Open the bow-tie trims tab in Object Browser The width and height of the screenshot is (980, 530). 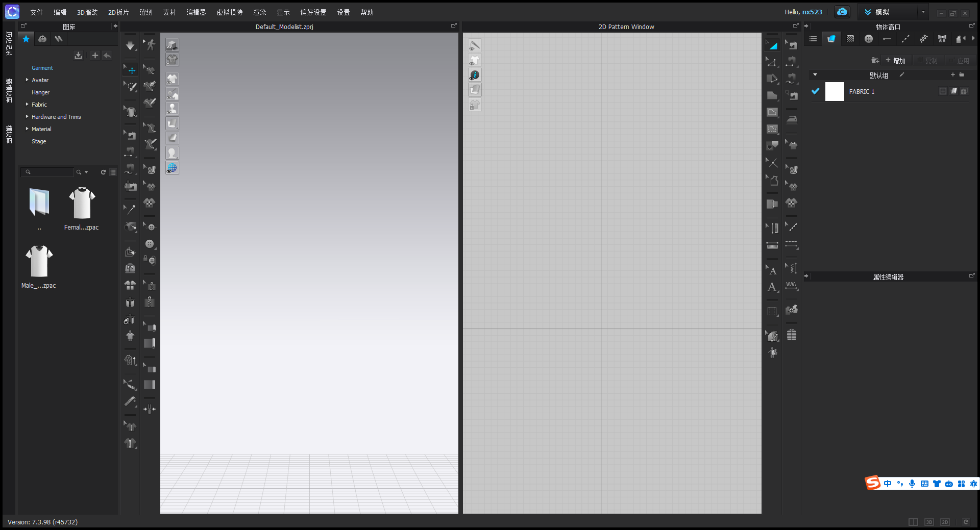pyautogui.click(x=942, y=39)
